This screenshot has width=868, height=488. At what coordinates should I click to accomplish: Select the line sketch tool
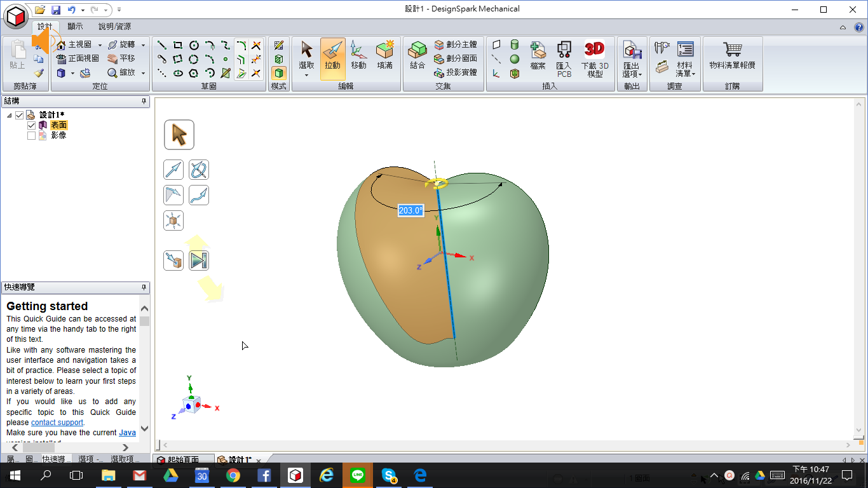click(x=162, y=45)
